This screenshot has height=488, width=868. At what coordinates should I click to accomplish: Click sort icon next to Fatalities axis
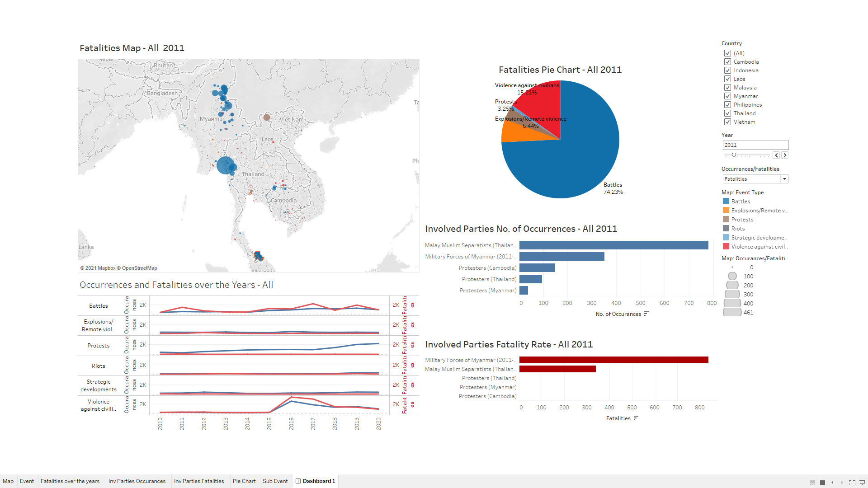pyautogui.click(x=636, y=418)
